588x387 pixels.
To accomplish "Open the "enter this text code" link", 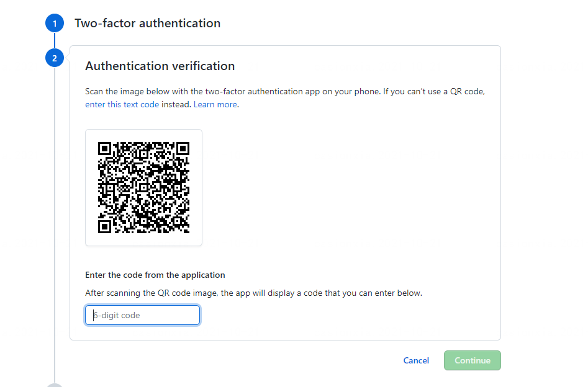I will (122, 105).
